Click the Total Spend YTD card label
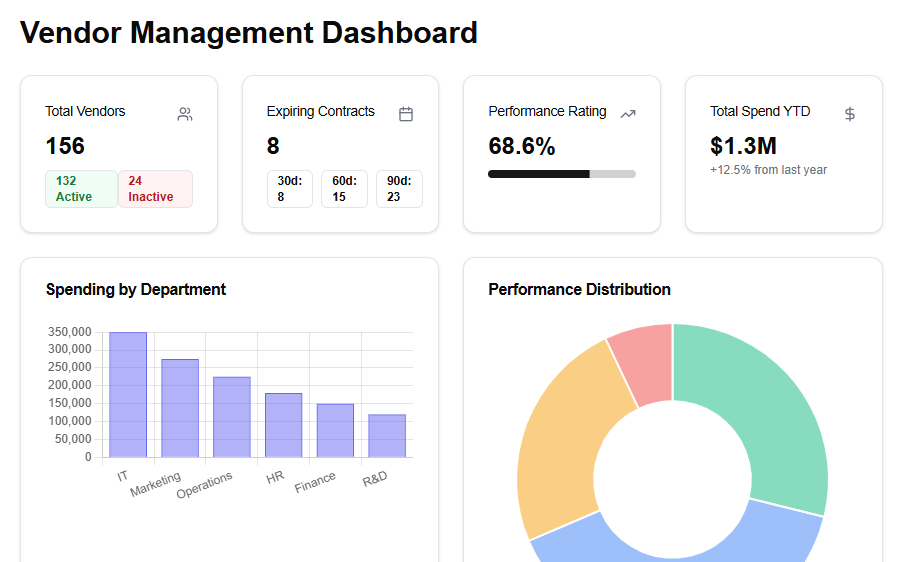This screenshot has height=562, width=901. (760, 111)
